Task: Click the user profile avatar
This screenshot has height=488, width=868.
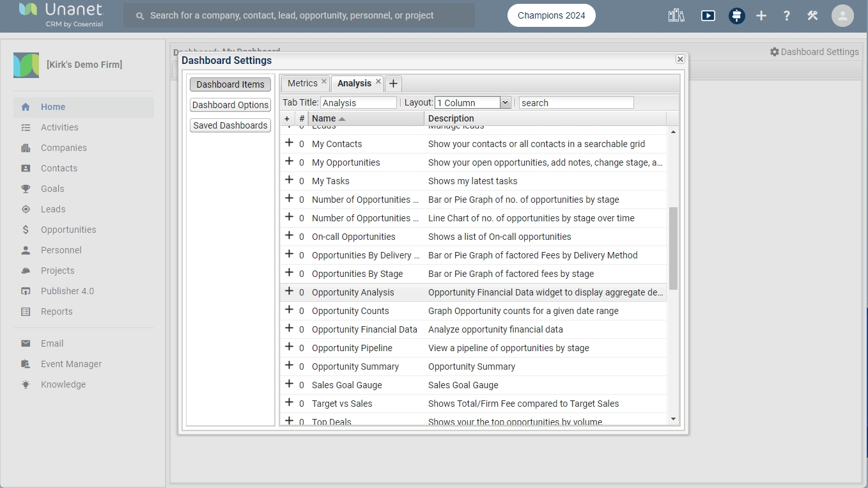Action: 842,15
